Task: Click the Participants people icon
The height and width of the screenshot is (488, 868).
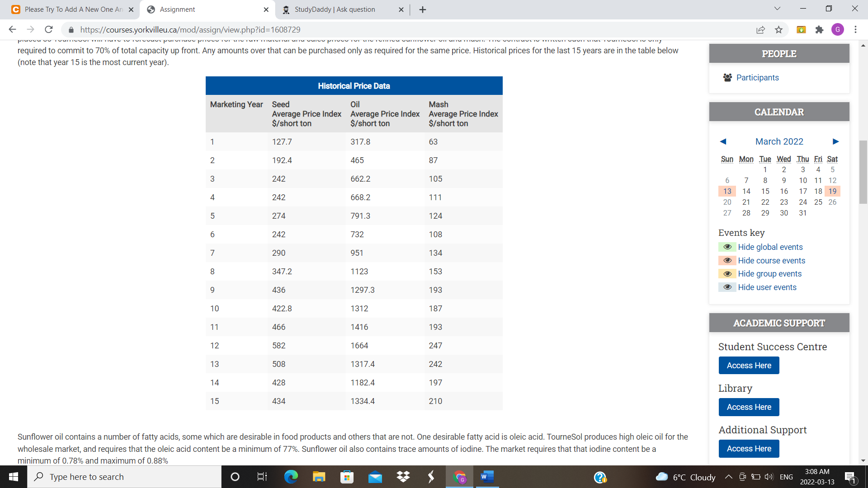Action: coord(727,77)
